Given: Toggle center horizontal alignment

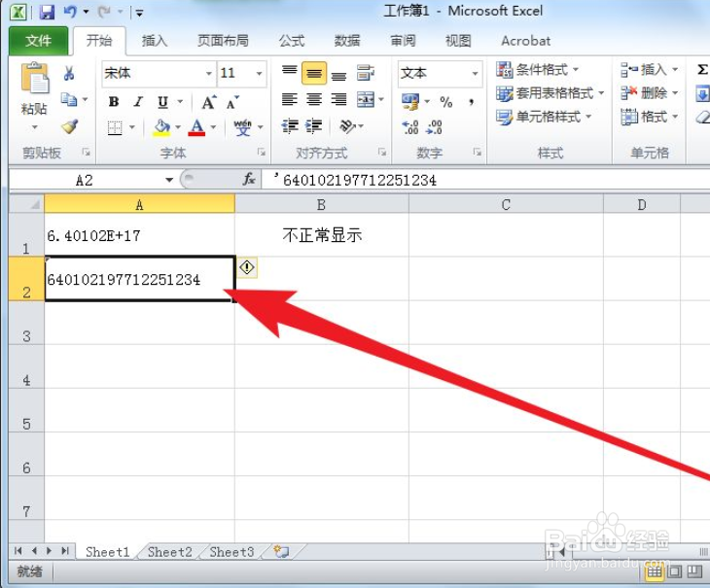Looking at the screenshot, I should 314,99.
